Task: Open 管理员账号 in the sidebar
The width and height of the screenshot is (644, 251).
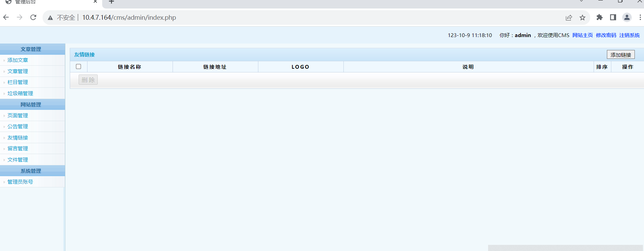Action: (20, 182)
